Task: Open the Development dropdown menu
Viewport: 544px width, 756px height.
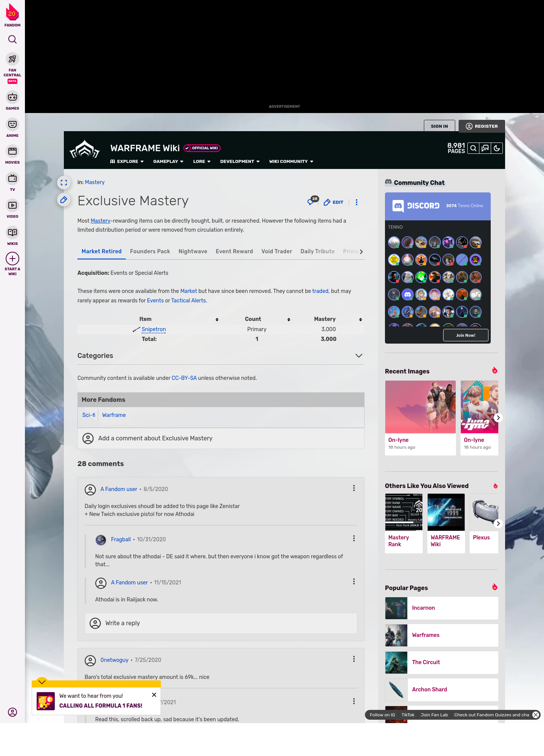Action: coord(240,161)
